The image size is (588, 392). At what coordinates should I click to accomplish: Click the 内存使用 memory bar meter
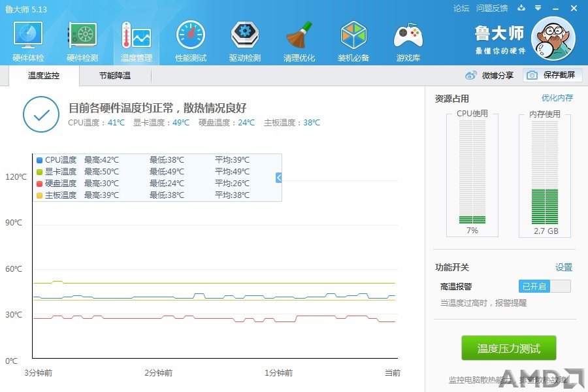pos(544,172)
